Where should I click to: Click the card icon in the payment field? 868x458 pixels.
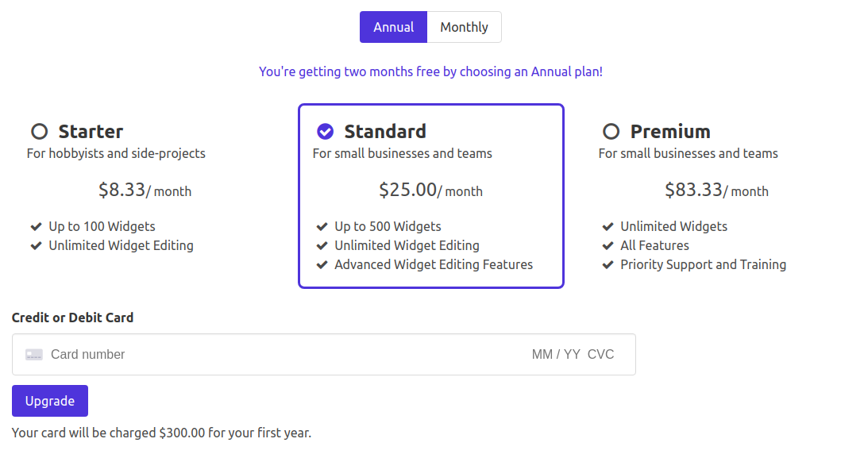click(33, 354)
